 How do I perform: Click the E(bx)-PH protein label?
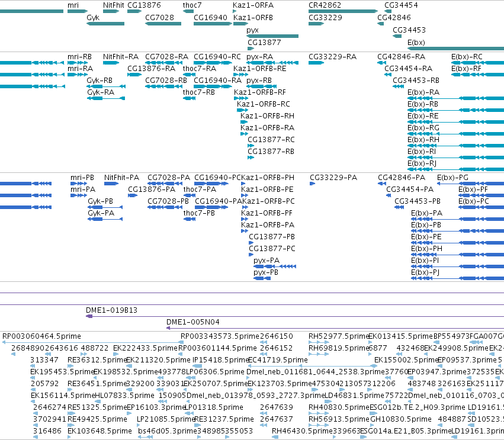tap(427, 249)
